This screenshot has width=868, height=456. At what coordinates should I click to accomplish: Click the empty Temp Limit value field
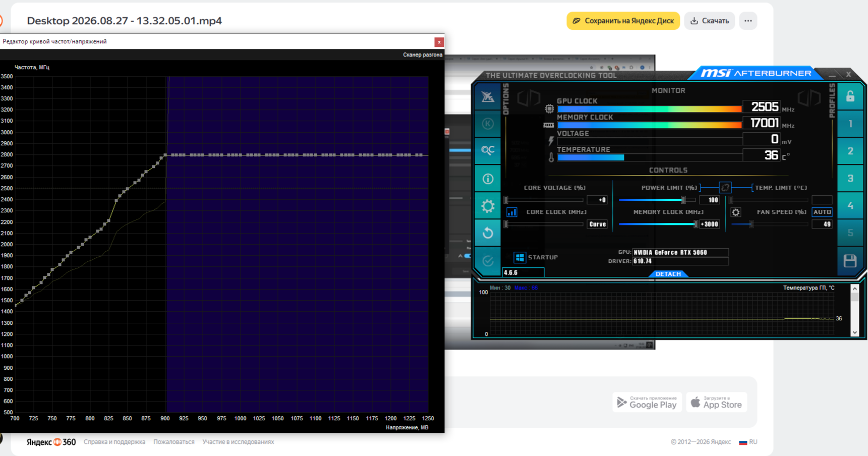[822, 200]
